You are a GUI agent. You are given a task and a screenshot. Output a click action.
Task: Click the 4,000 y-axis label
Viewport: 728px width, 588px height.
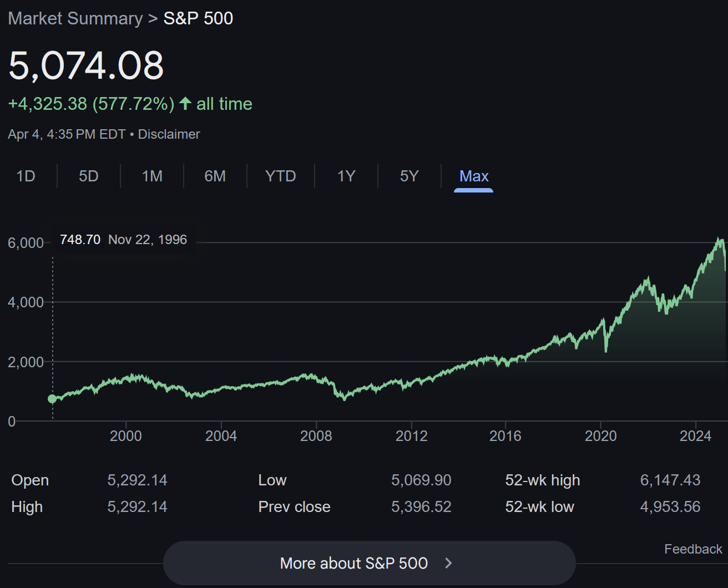point(26,302)
